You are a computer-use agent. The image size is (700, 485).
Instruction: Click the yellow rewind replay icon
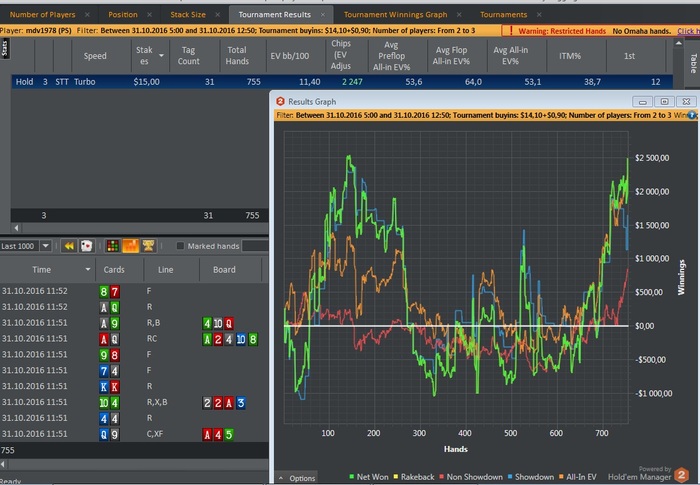pos(69,246)
